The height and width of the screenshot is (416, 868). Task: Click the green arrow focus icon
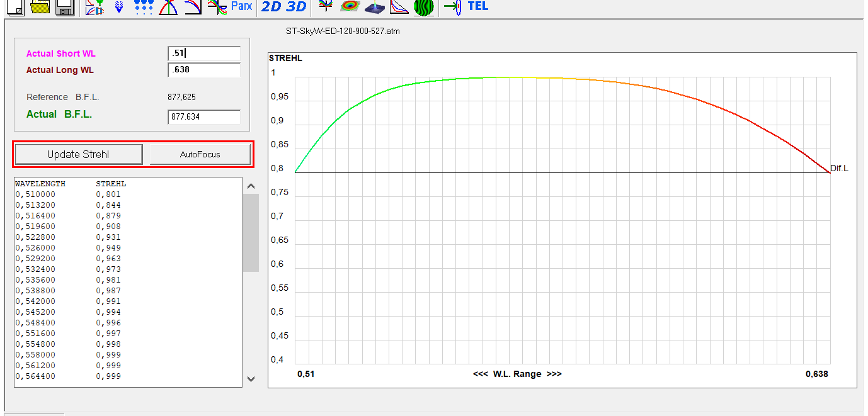(x=453, y=7)
